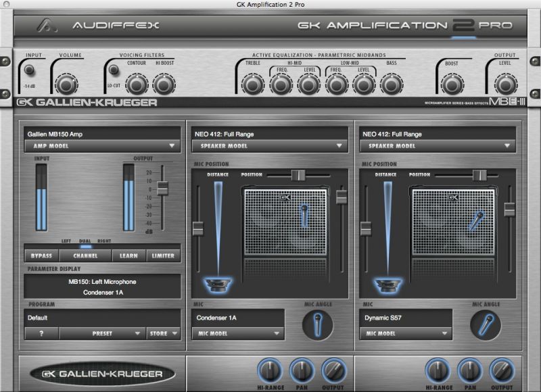
Task: Click the Channel button
Action: 85,256
